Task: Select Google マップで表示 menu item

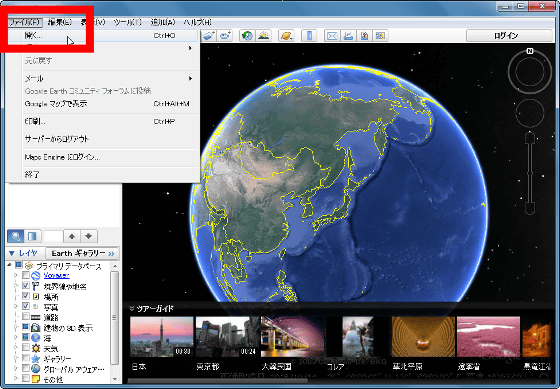Action: pos(110,104)
